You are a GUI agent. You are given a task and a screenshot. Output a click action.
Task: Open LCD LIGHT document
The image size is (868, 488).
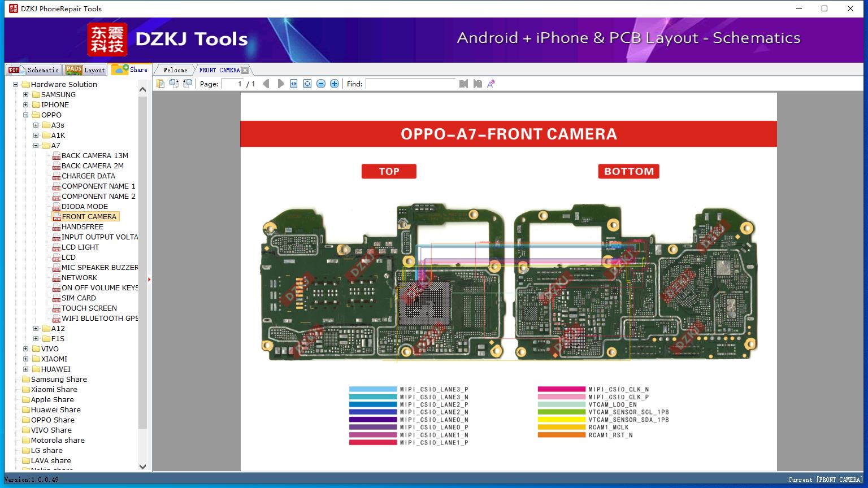pos(80,247)
